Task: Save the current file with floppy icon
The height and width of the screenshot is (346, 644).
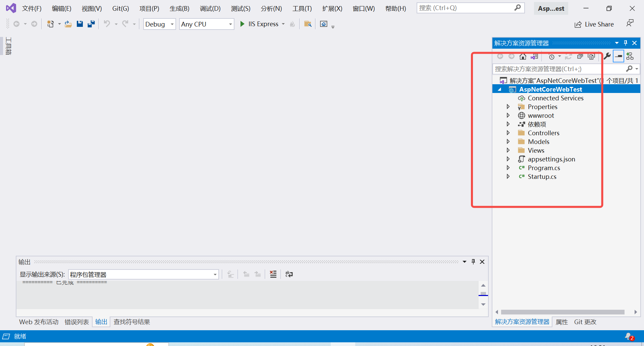Action: pos(80,24)
